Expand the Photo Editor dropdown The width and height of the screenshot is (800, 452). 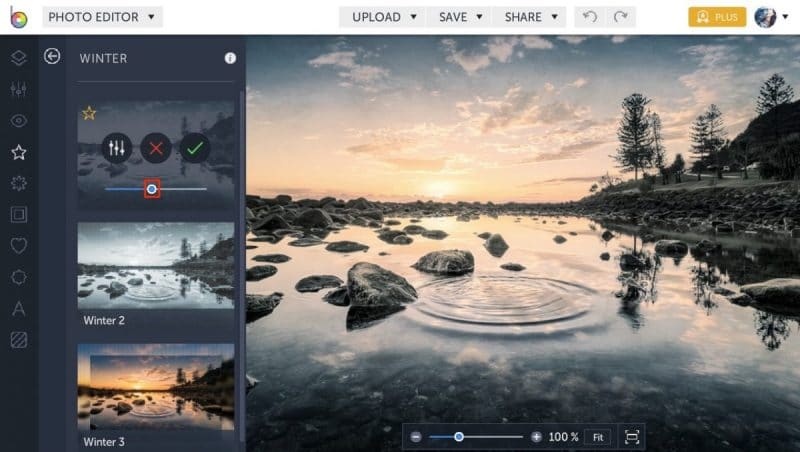(x=102, y=17)
